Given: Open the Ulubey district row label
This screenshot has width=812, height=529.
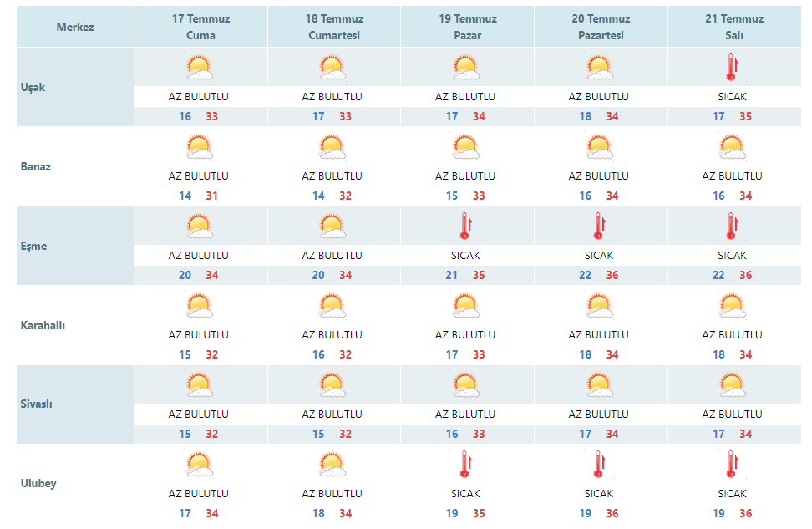Looking at the screenshot, I should [38, 483].
